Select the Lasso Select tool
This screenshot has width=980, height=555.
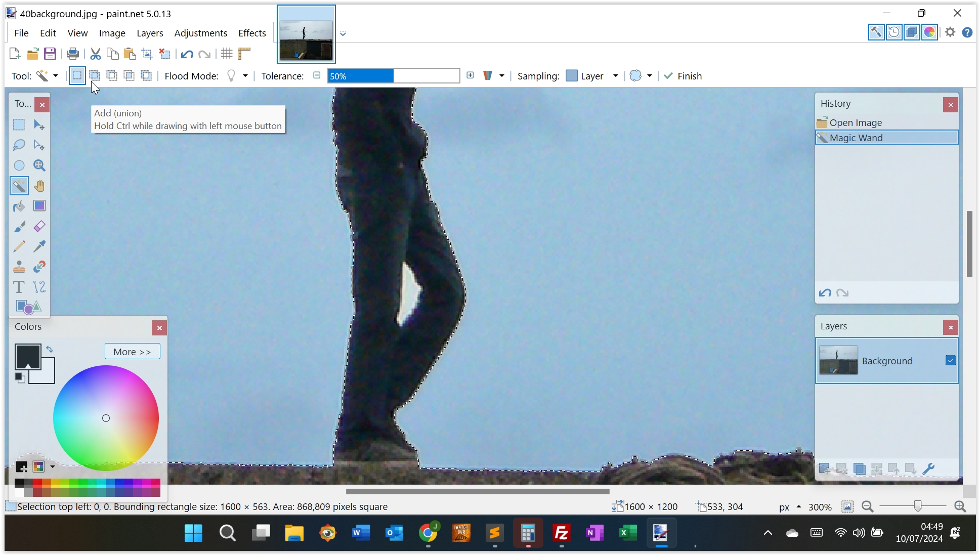(x=19, y=145)
